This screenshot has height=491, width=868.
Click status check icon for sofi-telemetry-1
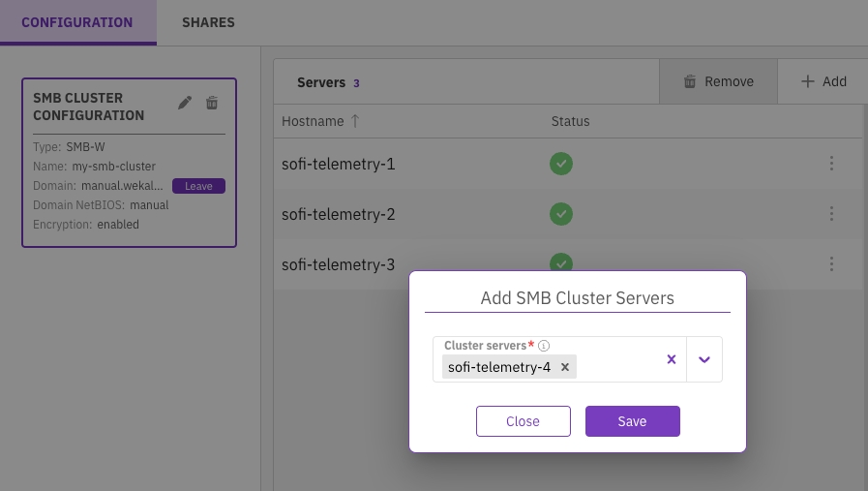[561, 164]
